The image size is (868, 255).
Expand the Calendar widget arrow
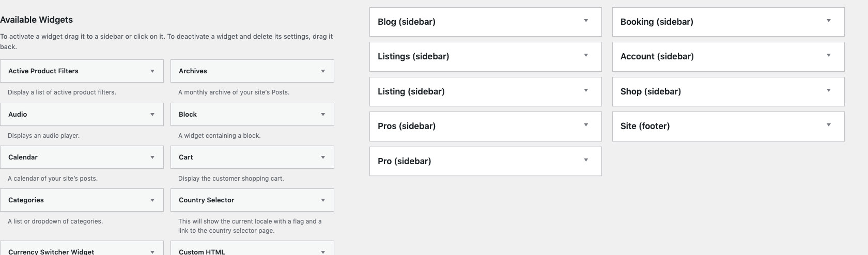click(152, 157)
